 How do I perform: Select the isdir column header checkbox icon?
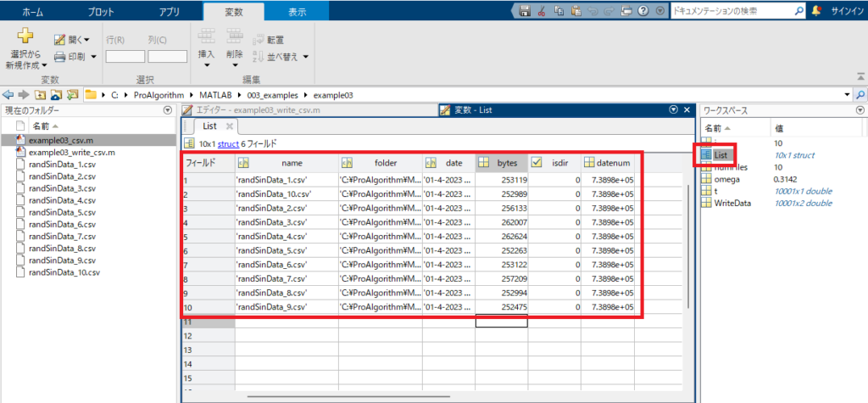[x=537, y=162]
